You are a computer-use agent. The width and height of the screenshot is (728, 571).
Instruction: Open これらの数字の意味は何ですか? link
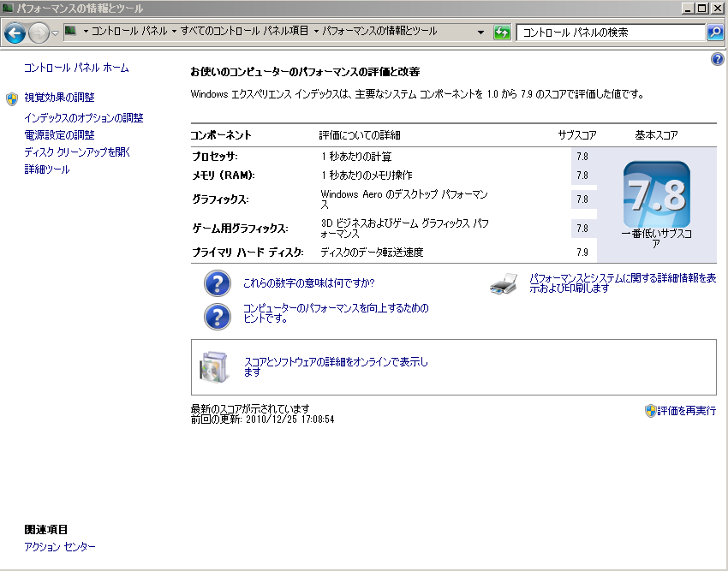coord(308,283)
